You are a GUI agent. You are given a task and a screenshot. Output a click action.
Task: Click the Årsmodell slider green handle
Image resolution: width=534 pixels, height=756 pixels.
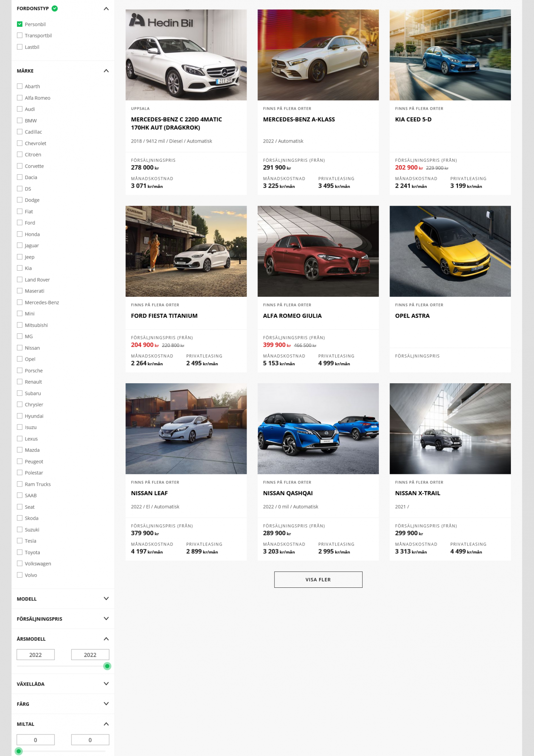(107, 666)
